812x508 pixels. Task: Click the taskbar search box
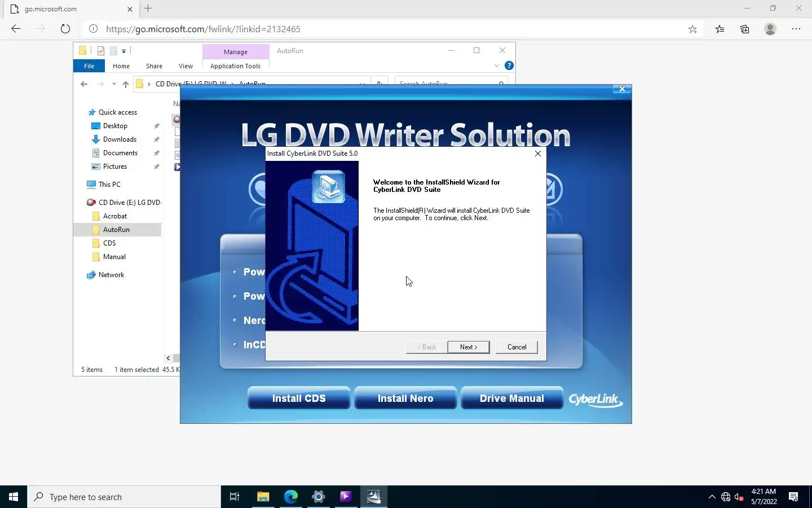124,497
